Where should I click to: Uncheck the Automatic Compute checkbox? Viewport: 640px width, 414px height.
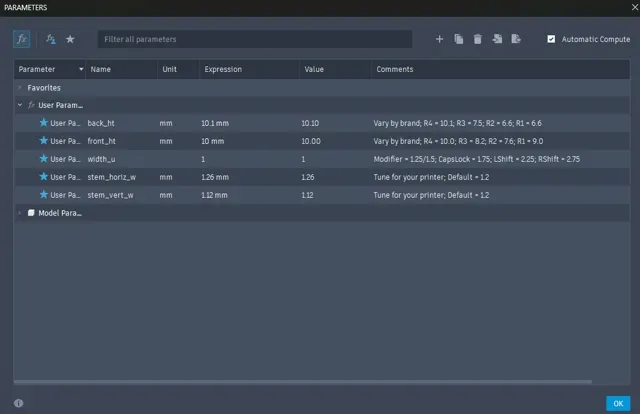point(551,39)
